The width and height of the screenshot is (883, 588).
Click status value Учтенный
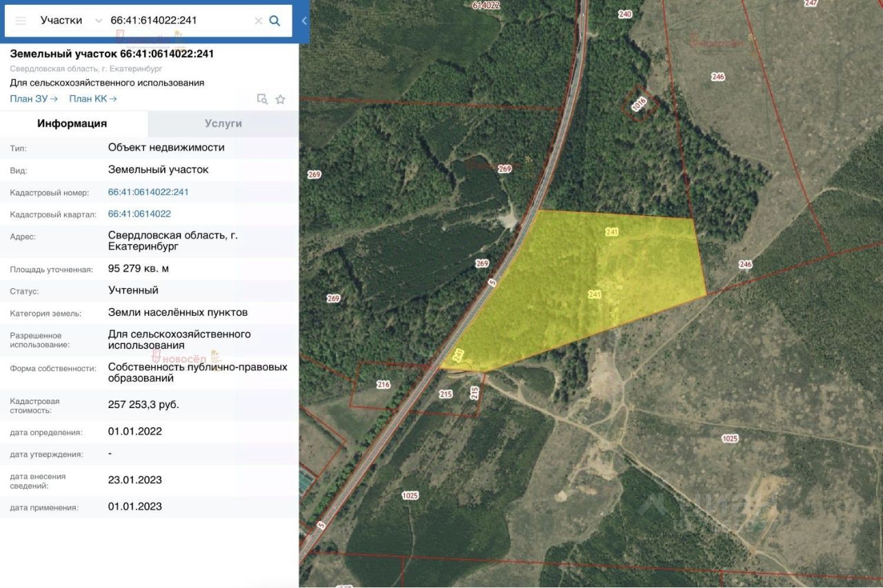[133, 290]
